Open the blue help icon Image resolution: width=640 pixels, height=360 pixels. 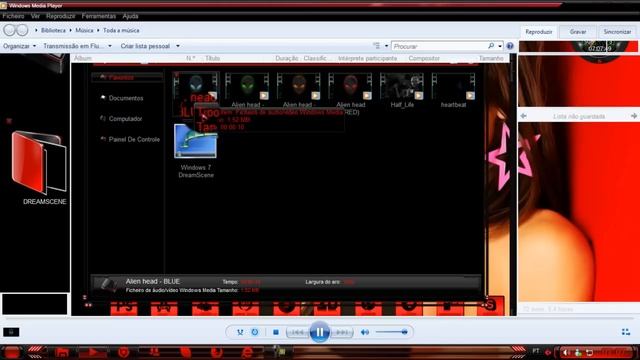tap(510, 46)
